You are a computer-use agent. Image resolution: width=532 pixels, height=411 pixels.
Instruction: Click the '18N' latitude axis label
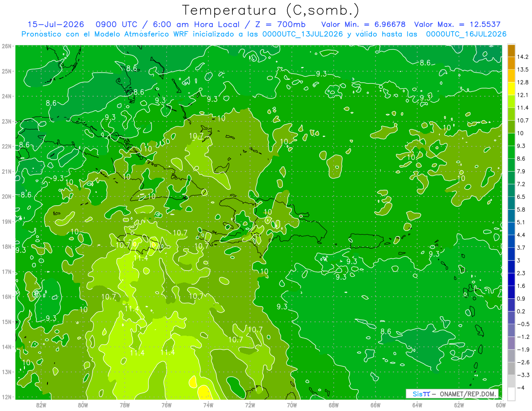[x=6, y=247]
